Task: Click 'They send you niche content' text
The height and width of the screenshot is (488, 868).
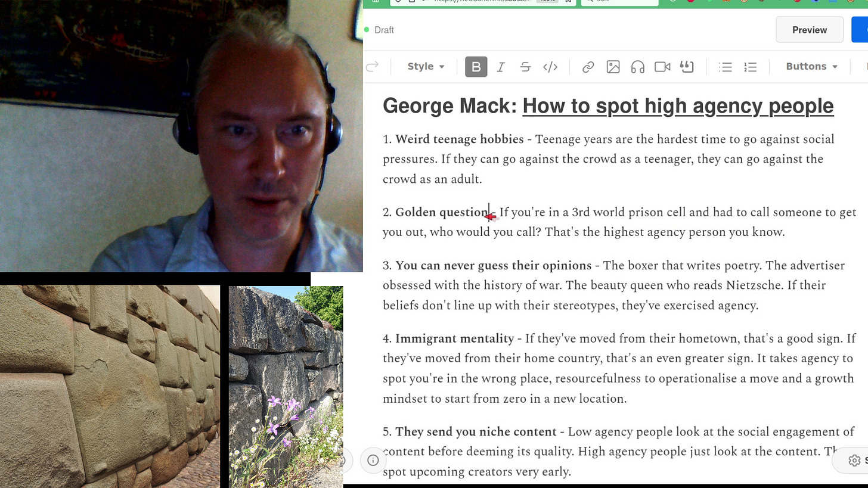Action: [x=476, y=432]
